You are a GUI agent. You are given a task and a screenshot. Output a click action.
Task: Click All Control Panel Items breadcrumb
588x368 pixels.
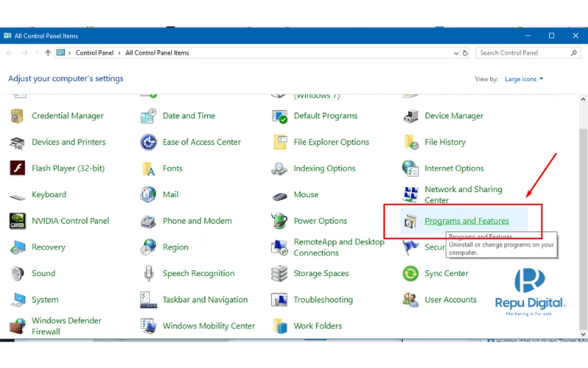(x=157, y=53)
